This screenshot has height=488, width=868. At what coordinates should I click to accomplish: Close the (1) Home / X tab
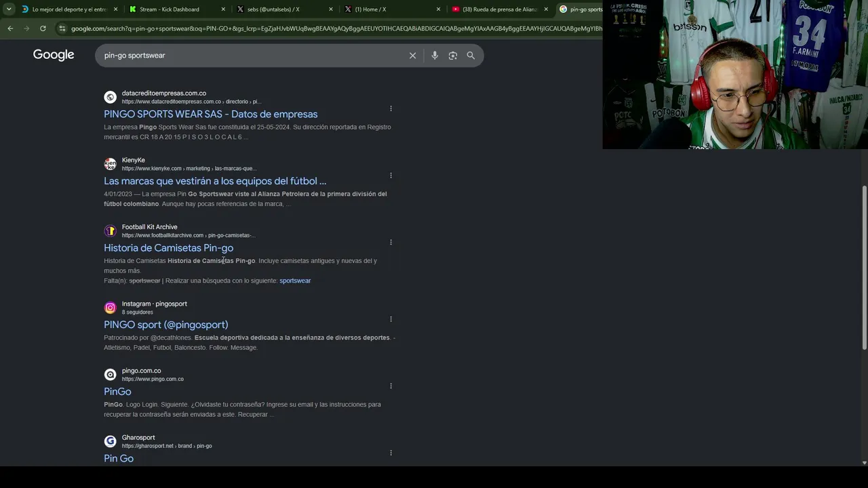click(x=438, y=9)
